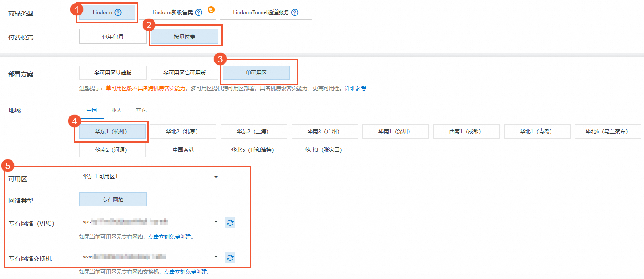Refresh the 专有网络交换机 list
This screenshot has height=279, width=644.
pos(230,257)
